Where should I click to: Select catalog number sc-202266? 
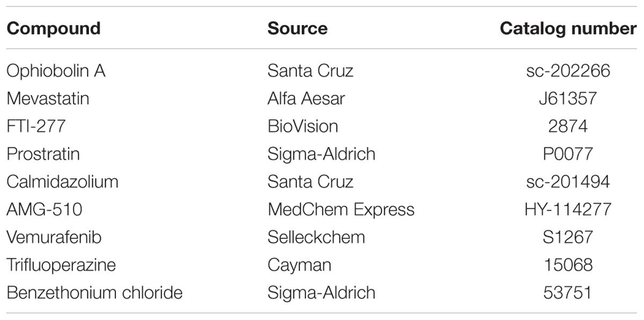click(568, 71)
